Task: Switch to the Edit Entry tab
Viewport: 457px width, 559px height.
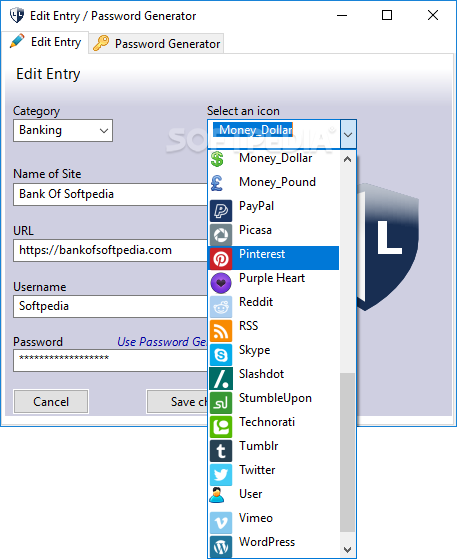Action: coord(45,42)
